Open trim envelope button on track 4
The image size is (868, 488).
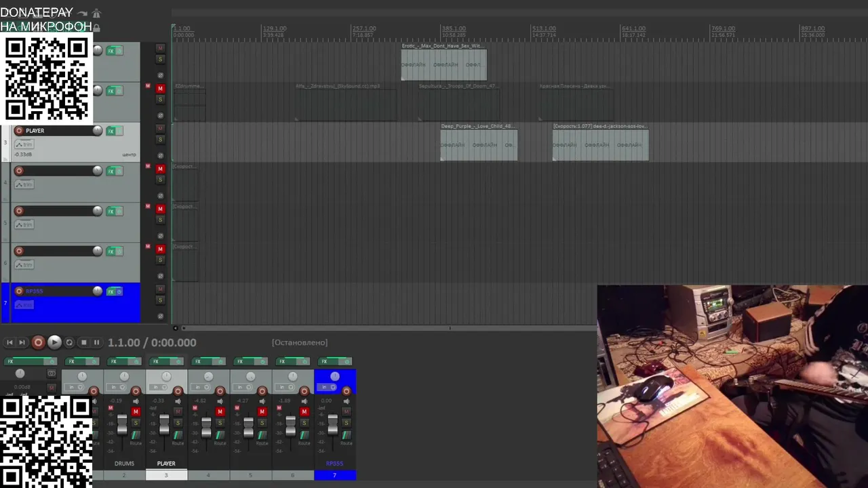click(24, 184)
